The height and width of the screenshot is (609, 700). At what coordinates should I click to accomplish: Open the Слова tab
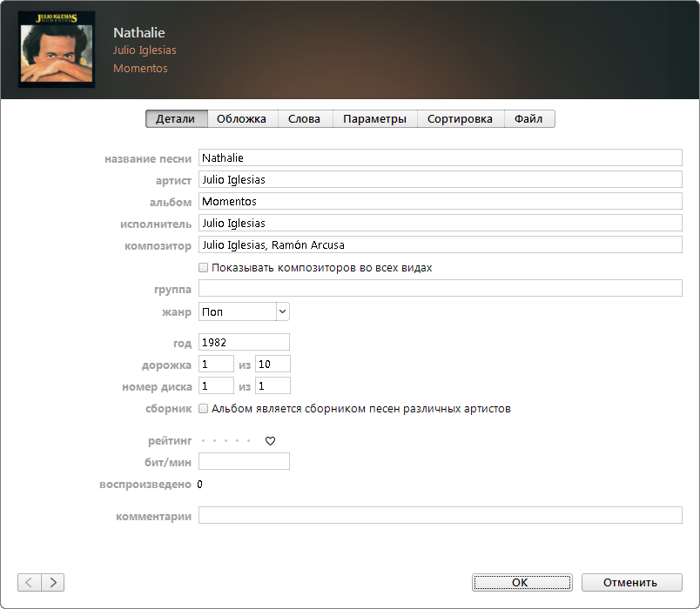tap(304, 119)
